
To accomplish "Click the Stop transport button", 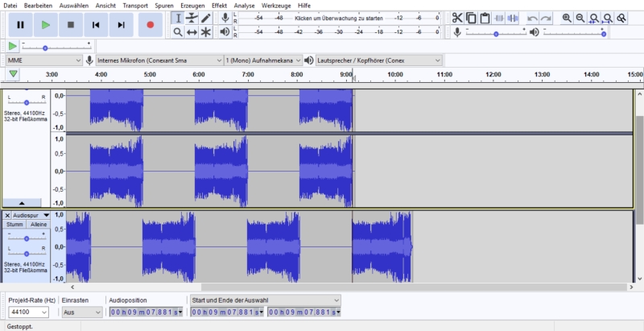I will (71, 25).
